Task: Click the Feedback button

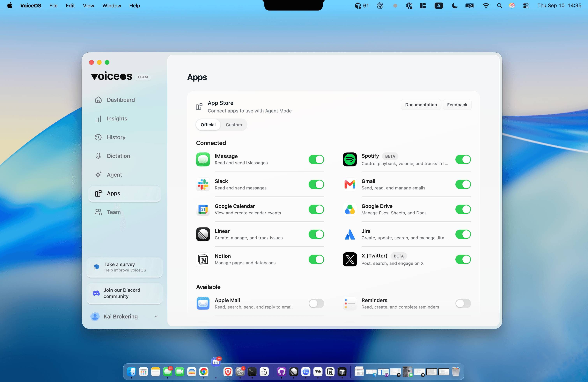Action: tap(457, 105)
